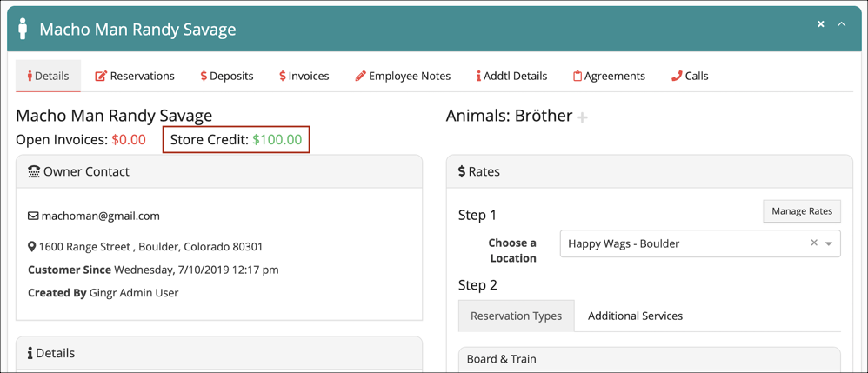Click the Board & Train section header
This screenshot has width=868, height=373.
pyautogui.click(x=650, y=358)
